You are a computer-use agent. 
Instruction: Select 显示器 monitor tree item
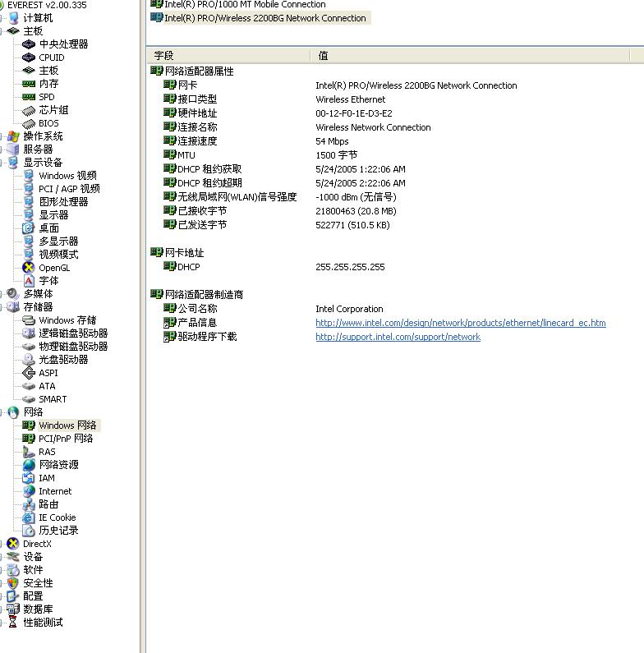click(53, 215)
